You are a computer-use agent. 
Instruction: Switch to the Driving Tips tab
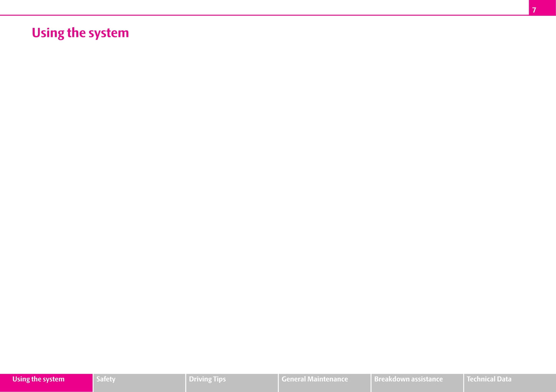pyautogui.click(x=232, y=382)
